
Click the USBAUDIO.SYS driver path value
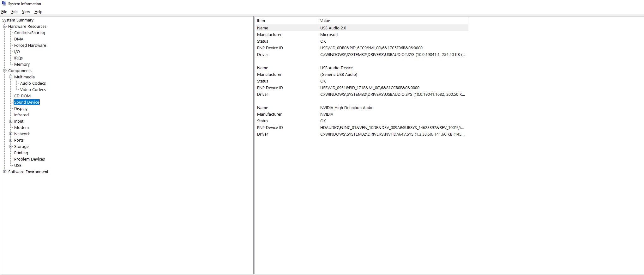coord(393,95)
